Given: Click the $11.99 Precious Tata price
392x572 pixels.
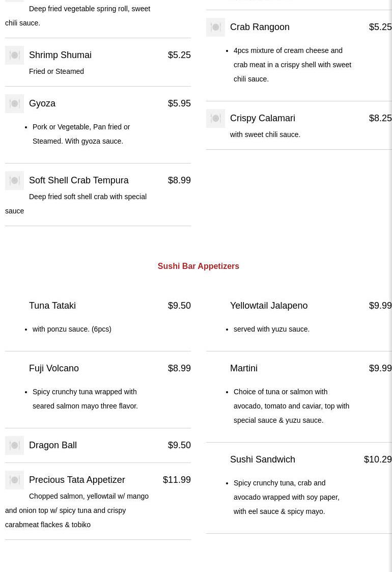Looking at the screenshot, I should pos(177,480).
